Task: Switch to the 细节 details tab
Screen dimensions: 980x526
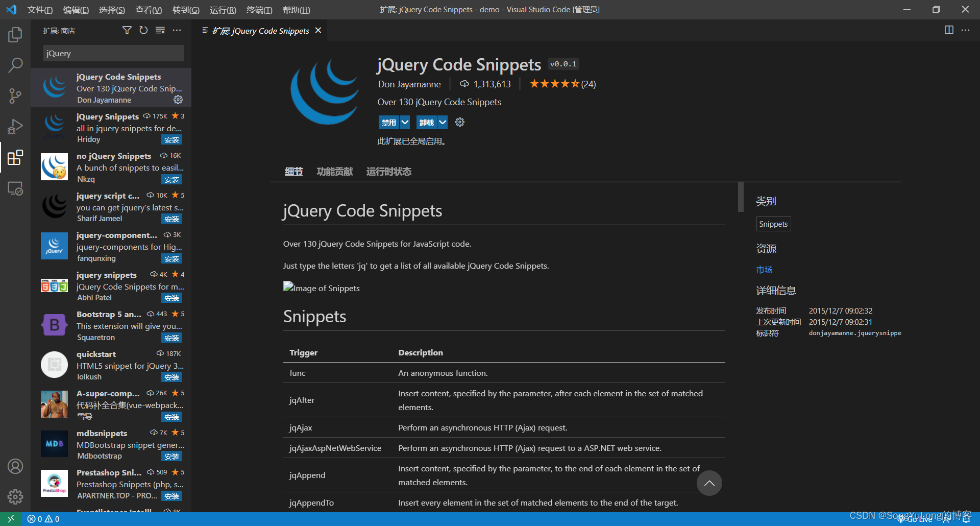Action: 293,172
